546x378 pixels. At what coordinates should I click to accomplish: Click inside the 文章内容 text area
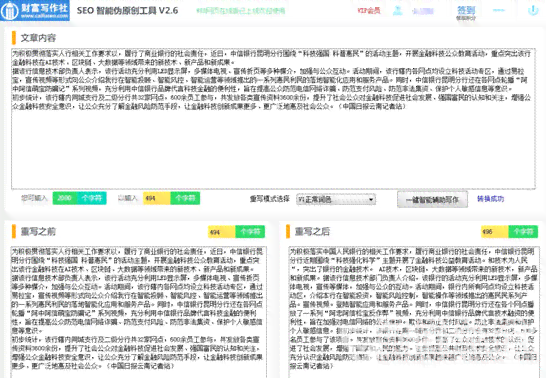[x=273, y=119]
